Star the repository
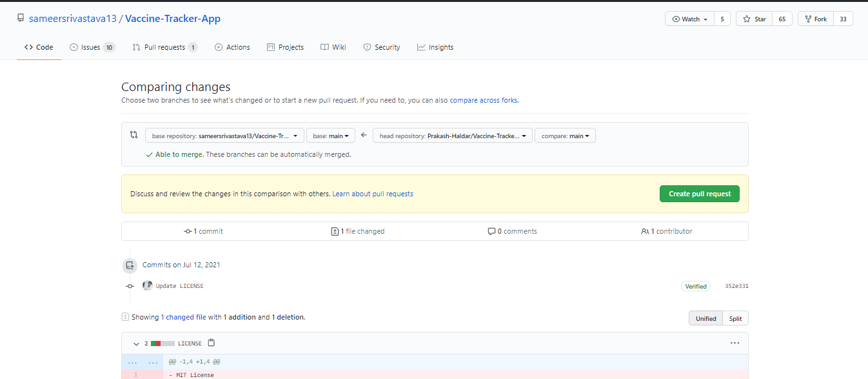The width and height of the screenshot is (868, 379). (754, 19)
